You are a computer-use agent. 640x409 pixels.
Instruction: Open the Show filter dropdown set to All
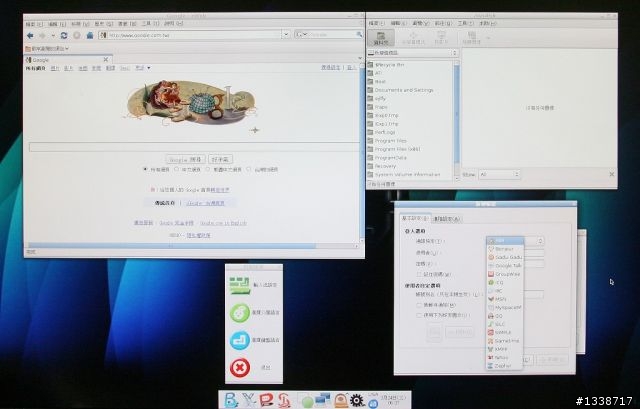click(x=500, y=174)
